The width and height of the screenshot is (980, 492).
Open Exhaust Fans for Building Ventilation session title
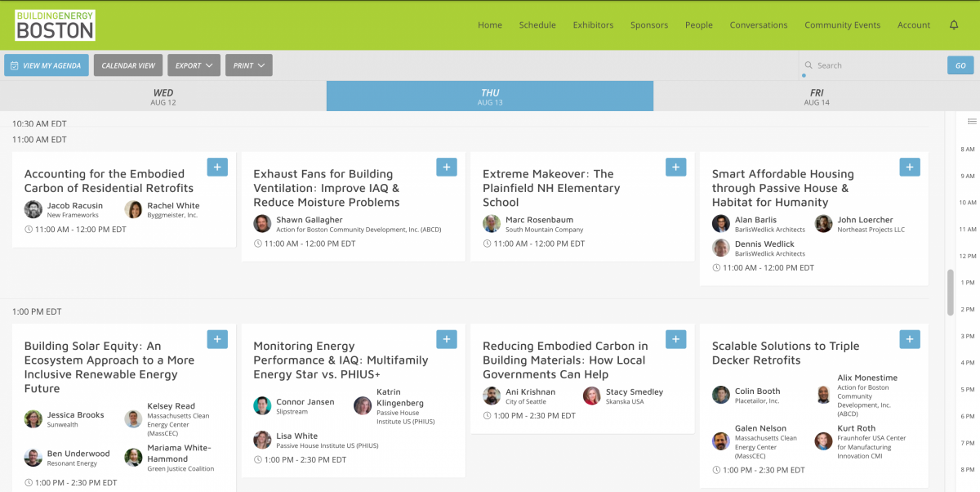click(x=327, y=188)
